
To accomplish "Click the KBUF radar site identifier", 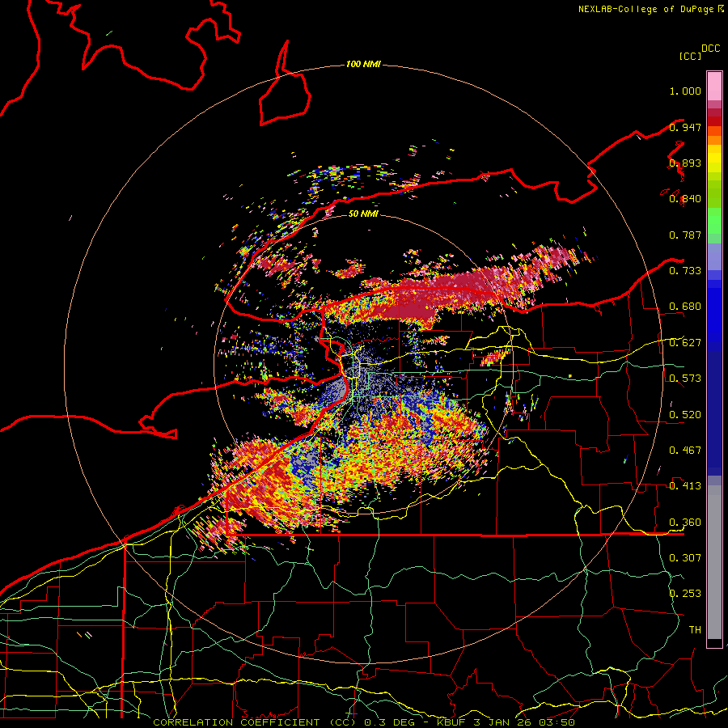I will tap(451, 722).
